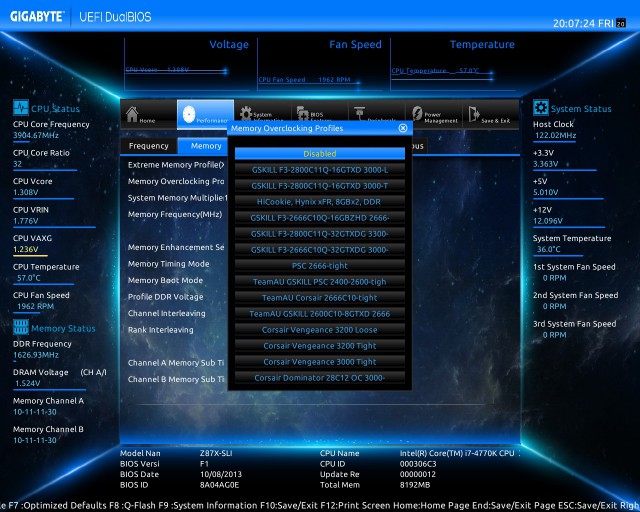Select TeamAU GSKILL 2600C10-8GTXD 2666 profile
This screenshot has width=640, height=512.
320,314
